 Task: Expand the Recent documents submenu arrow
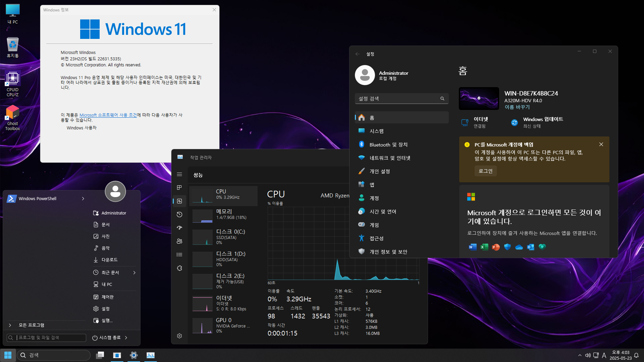[x=134, y=273]
